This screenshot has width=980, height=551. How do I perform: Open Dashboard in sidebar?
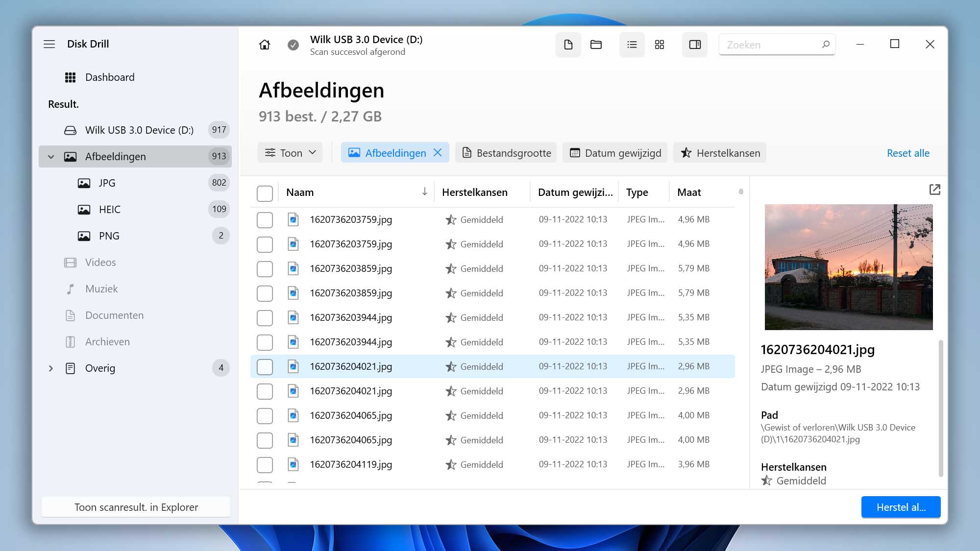coord(110,77)
